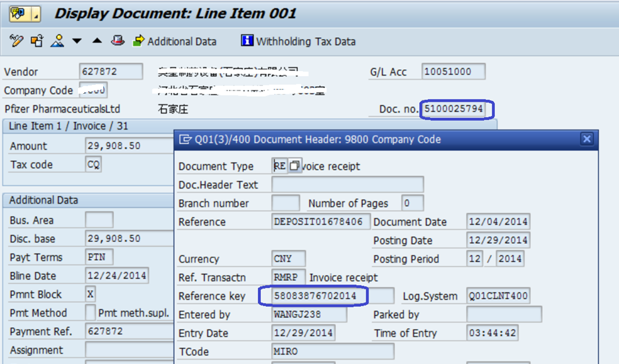Click the blue info icon beside Withholding Tax
The height and width of the screenshot is (364, 619).
tap(247, 40)
